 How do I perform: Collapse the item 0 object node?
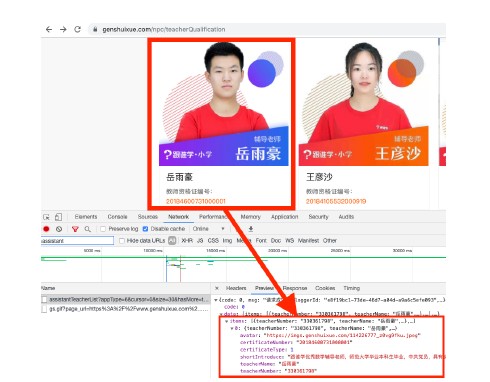pos(232,328)
